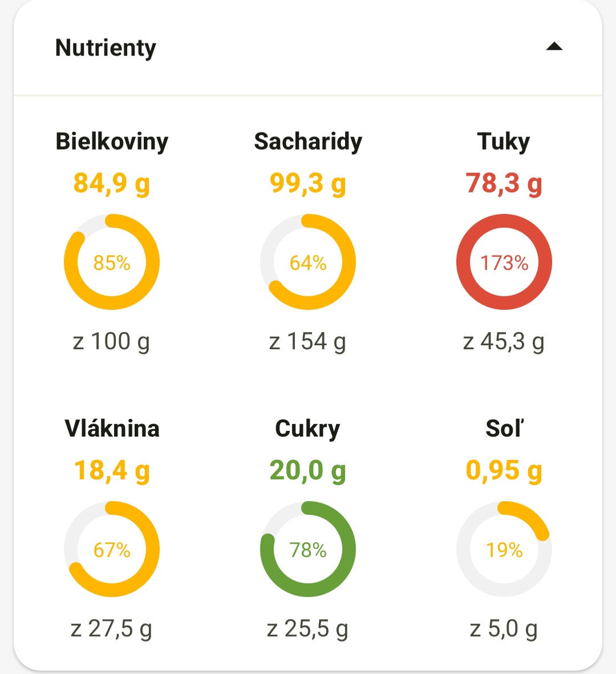Click the 0,95 g salt value
Screen dimensions: 616x674
(x=504, y=471)
